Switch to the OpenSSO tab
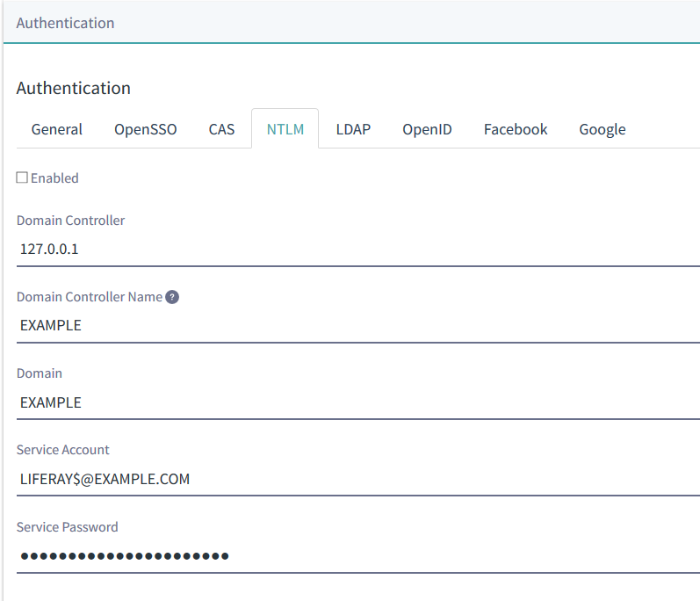Screen dimensions: 700x601 (146, 129)
